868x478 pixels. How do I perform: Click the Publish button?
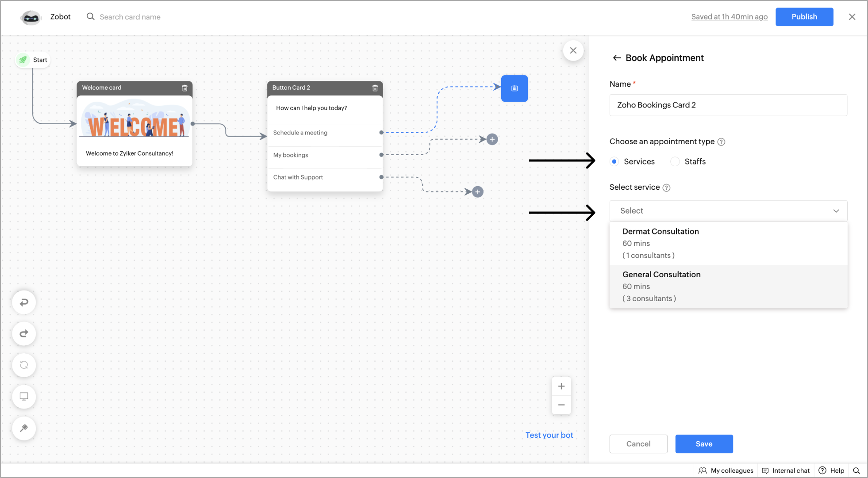(x=804, y=17)
